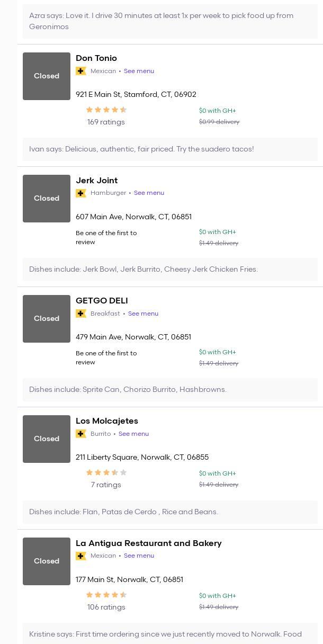The width and height of the screenshot is (323, 644).
Task: Click the Closed thumbnail for Don Tonio
Action: (x=47, y=76)
